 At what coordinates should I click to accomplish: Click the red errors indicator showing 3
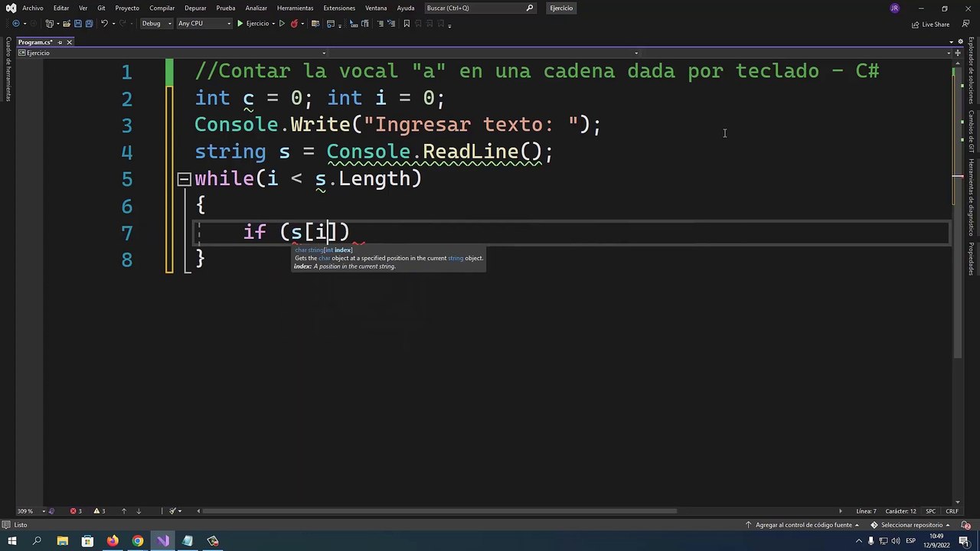click(x=76, y=511)
